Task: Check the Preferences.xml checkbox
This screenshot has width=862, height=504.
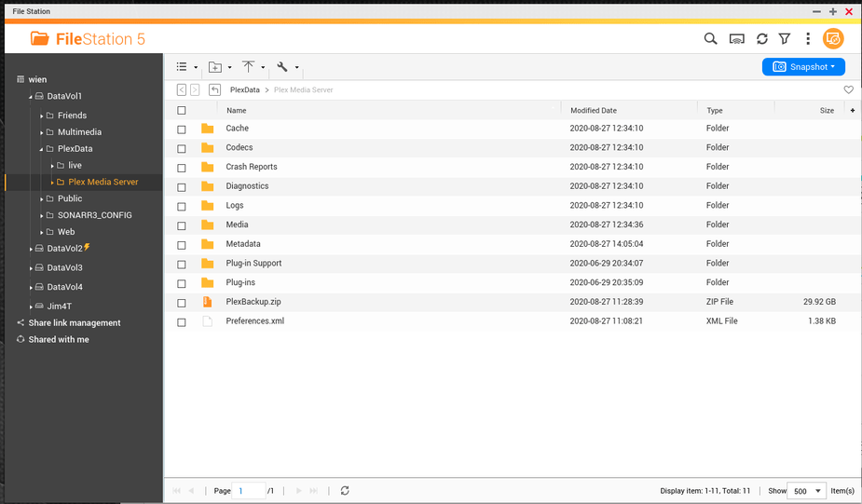Action: 182,322
